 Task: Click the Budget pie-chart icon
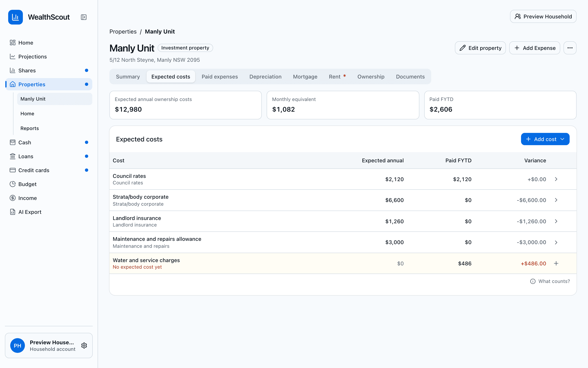[x=13, y=184]
